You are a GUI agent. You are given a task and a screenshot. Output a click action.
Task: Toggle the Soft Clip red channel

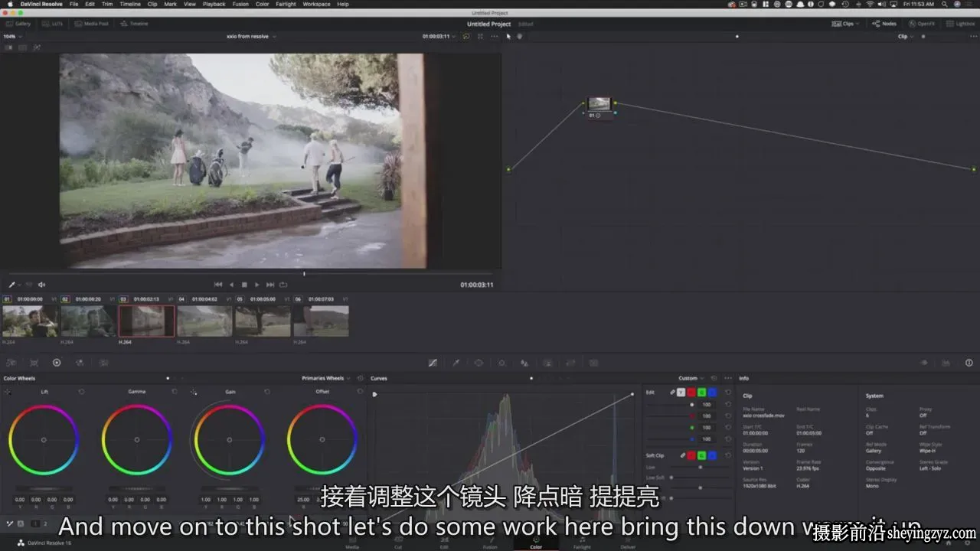click(691, 455)
